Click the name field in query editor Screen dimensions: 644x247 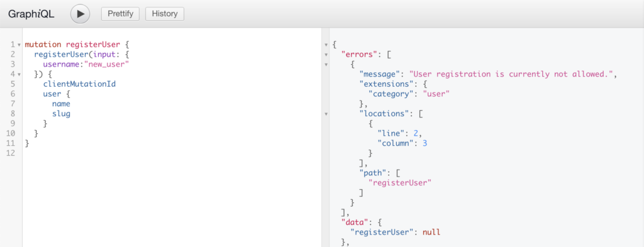tap(61, 104)
